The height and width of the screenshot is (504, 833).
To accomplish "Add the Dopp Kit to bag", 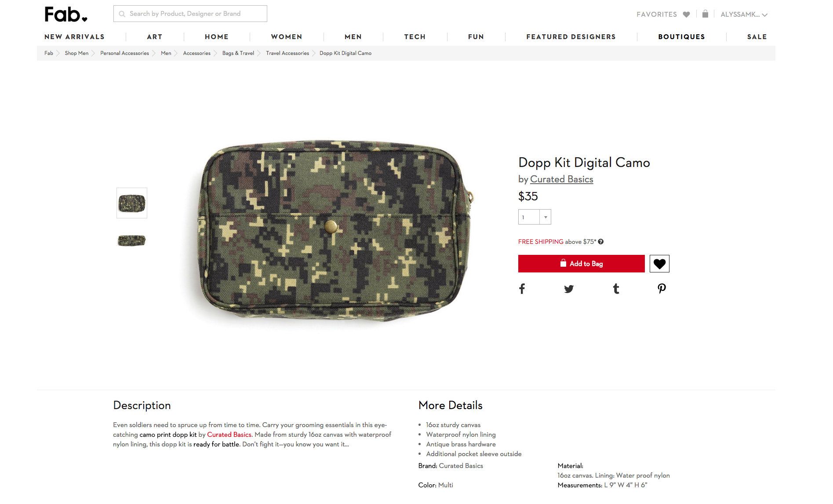I will [582, 264].
